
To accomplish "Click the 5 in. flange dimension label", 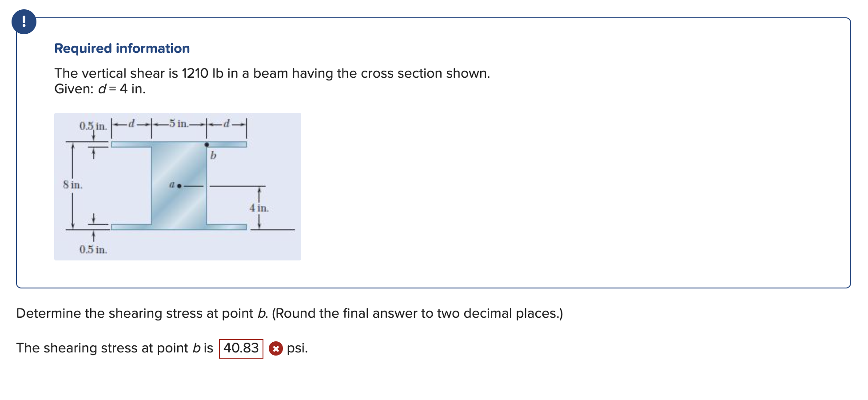I will (179, 124).
